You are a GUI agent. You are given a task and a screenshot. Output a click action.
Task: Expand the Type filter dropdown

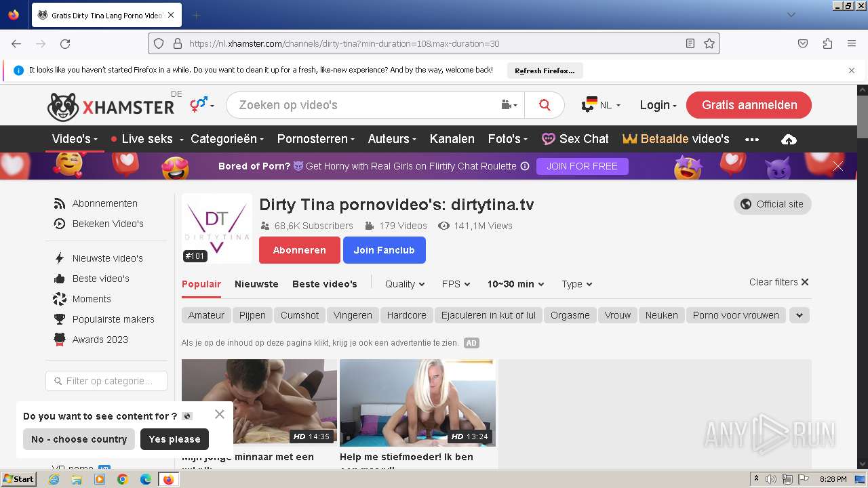(x=577, y=284)
